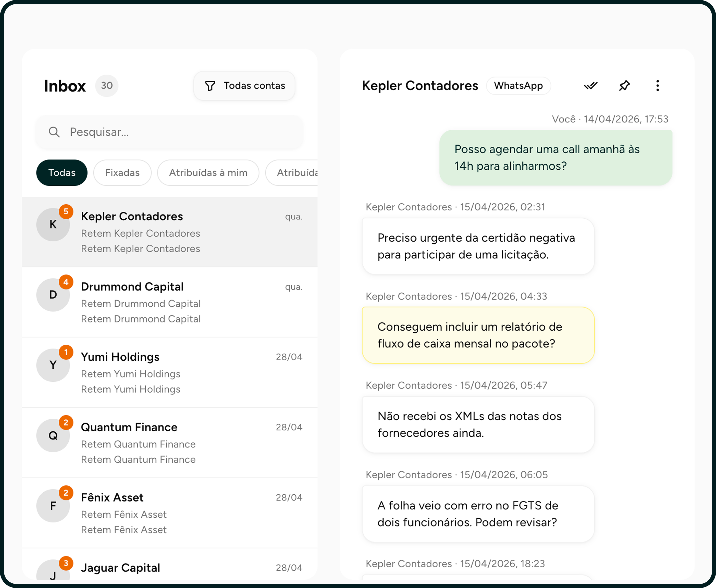This screenshot has width=716, height=588.
Task: Open the Kepler Contadores conversation
Action: [x=170, y=232]
